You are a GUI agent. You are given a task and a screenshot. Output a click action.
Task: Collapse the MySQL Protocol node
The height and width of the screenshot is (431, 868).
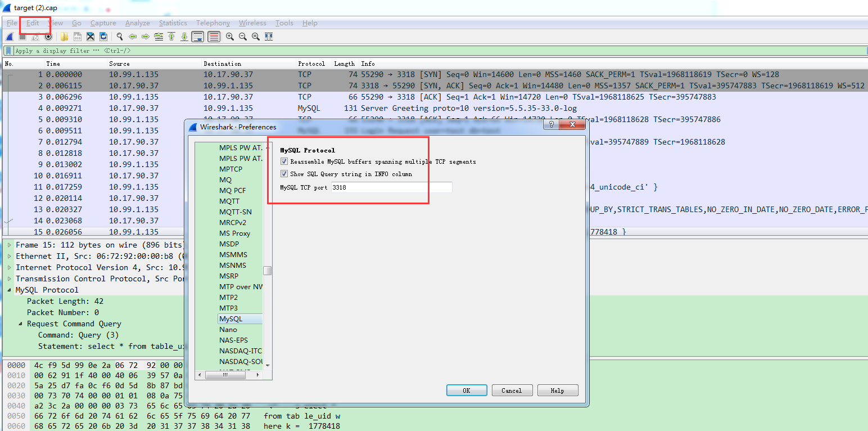click(10, 290)
